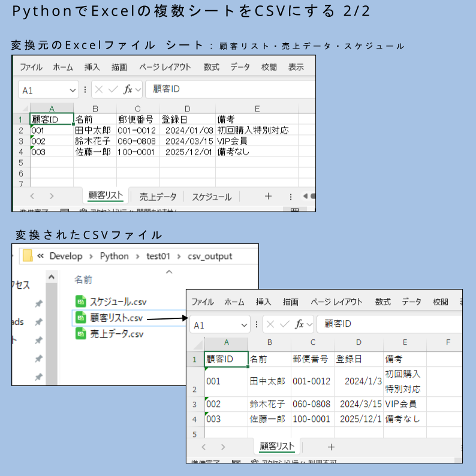The height and width of the screenshot is (476, 476).
Task: Open 挿入 tab in upper Excel window
Action: tap(92, 67)
